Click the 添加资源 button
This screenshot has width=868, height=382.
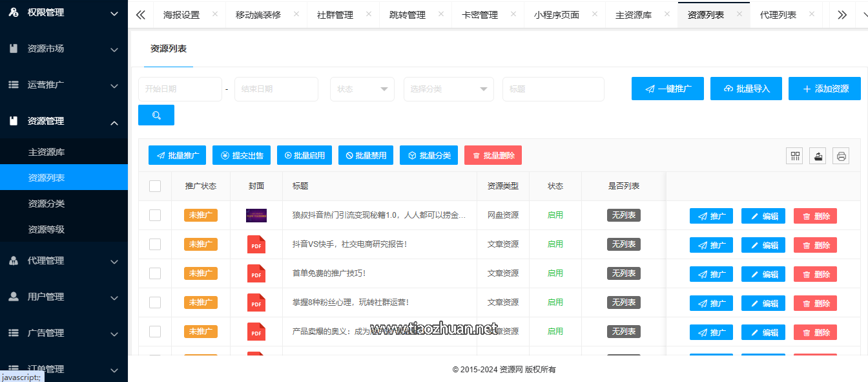click(824, 89)
